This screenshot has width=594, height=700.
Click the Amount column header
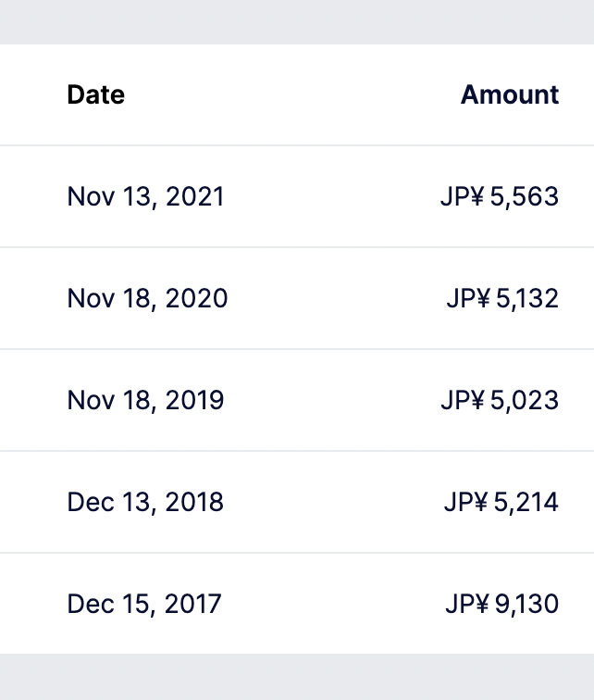point(510,94)
